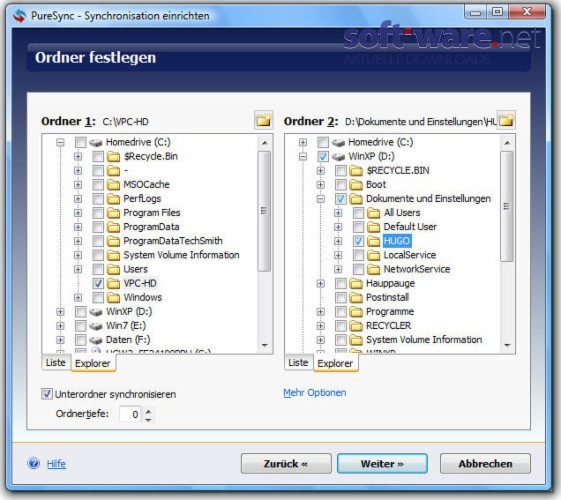
Task: Open folder browse icon for Ordner 2
Action: pos(506,121)
